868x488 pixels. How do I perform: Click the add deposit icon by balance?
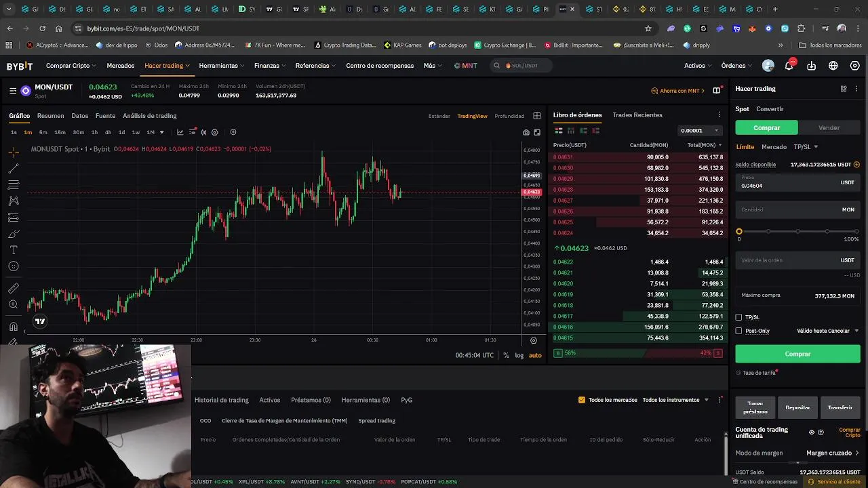(856, 165)
